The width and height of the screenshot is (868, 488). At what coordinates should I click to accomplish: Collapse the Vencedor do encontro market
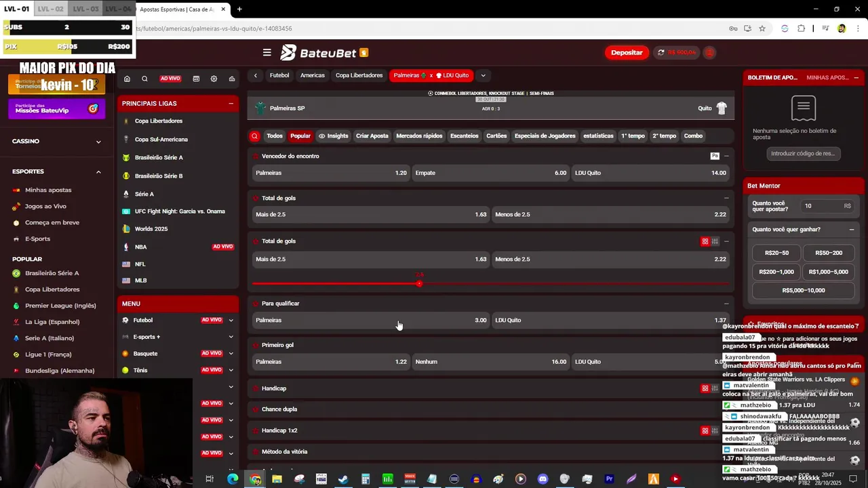click(x=726, y=156)
